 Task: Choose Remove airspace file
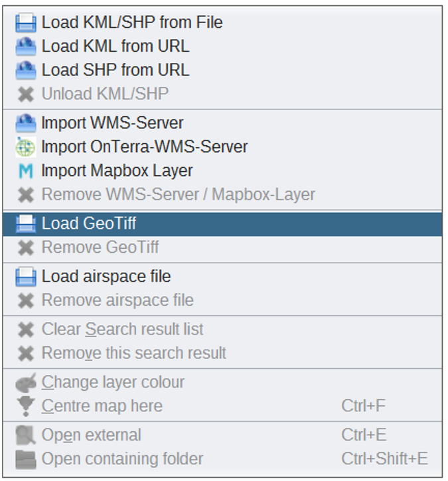[x=222, y=301]
